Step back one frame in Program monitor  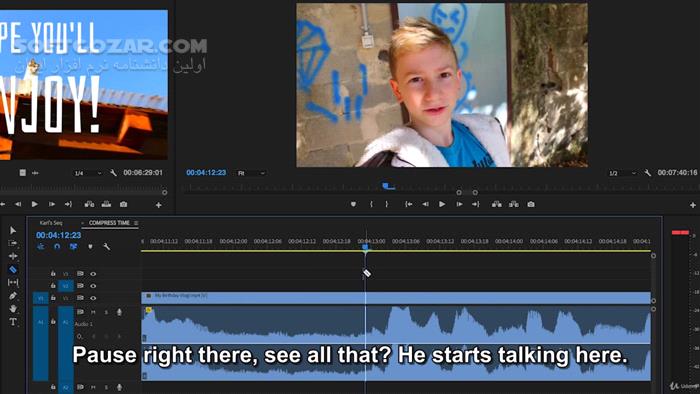[x=425, y=204]
